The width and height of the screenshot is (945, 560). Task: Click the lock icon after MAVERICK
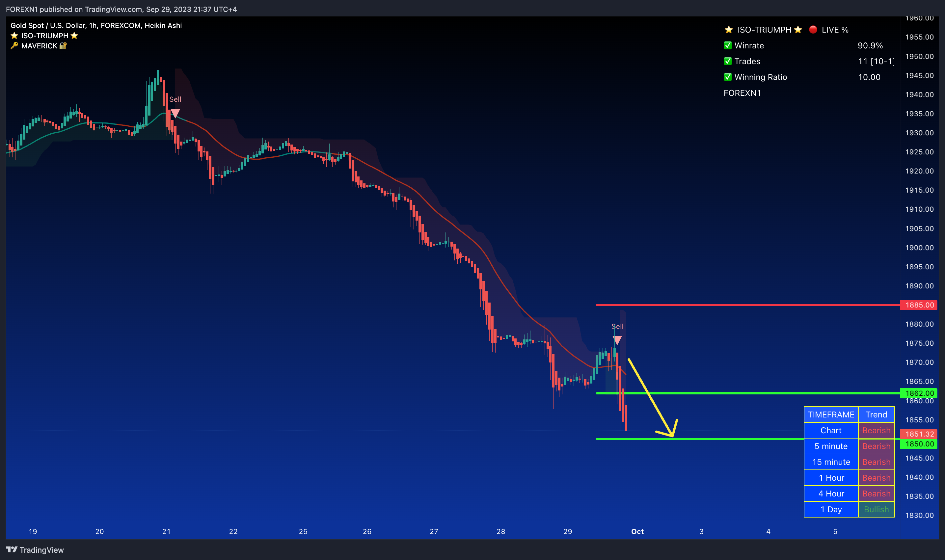(x=63, y=46)
